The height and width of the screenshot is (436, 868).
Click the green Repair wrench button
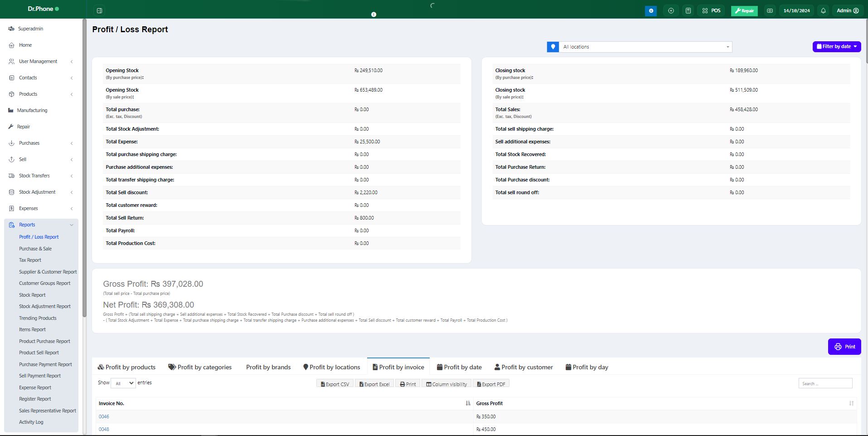(x=744, y=10)
